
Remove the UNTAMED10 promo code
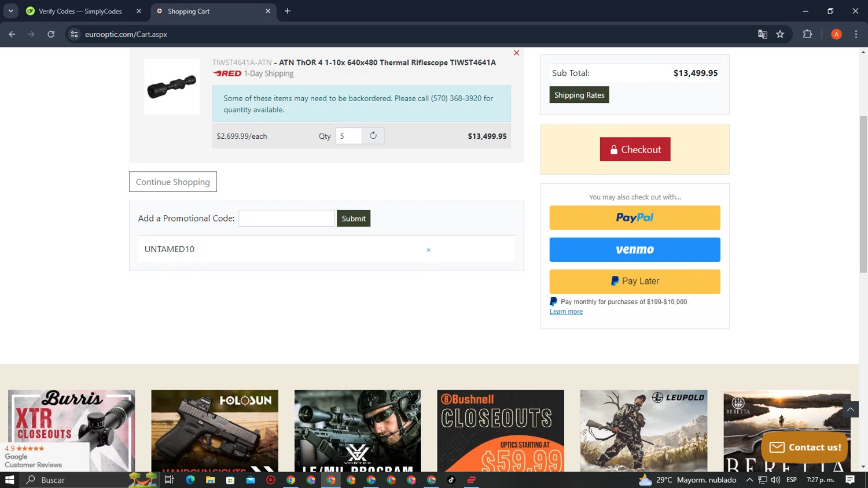pyautogui.click(x=428, y=250)
